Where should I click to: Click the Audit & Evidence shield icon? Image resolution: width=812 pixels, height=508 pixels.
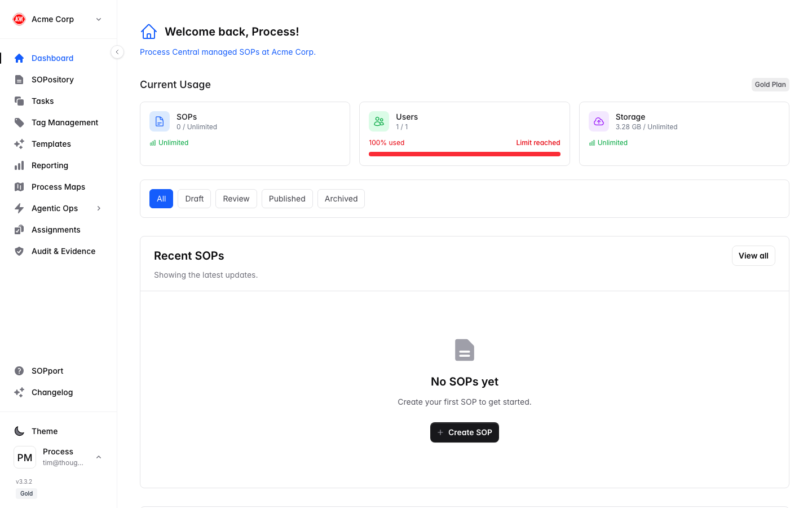(19, 251)
